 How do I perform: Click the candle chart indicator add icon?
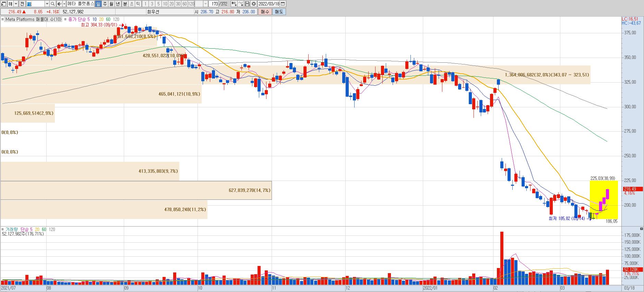point(234,4)
